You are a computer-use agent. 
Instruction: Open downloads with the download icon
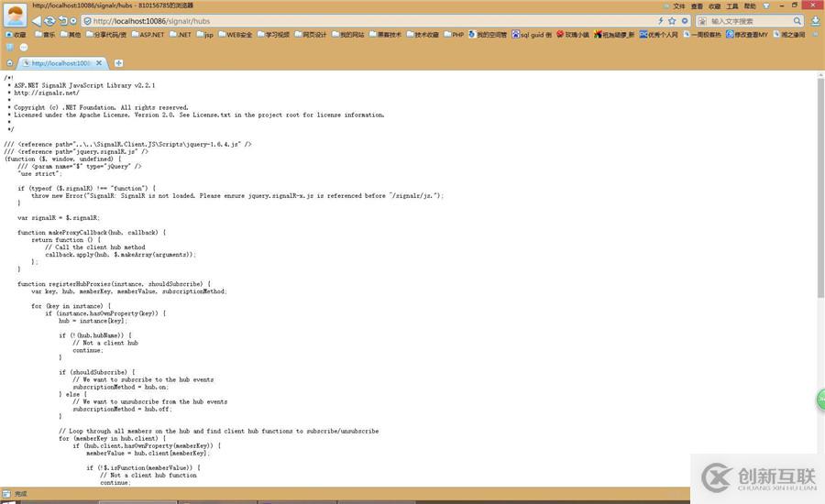[816, 21]
